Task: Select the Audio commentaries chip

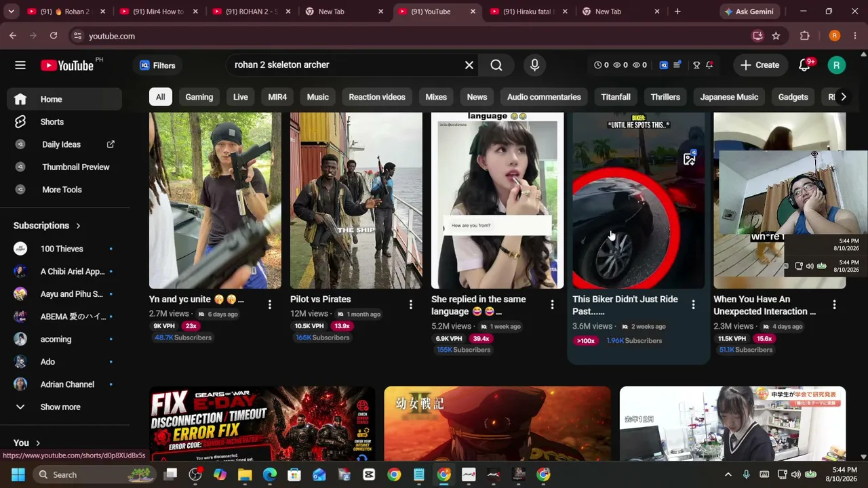Action: point(544,97)
